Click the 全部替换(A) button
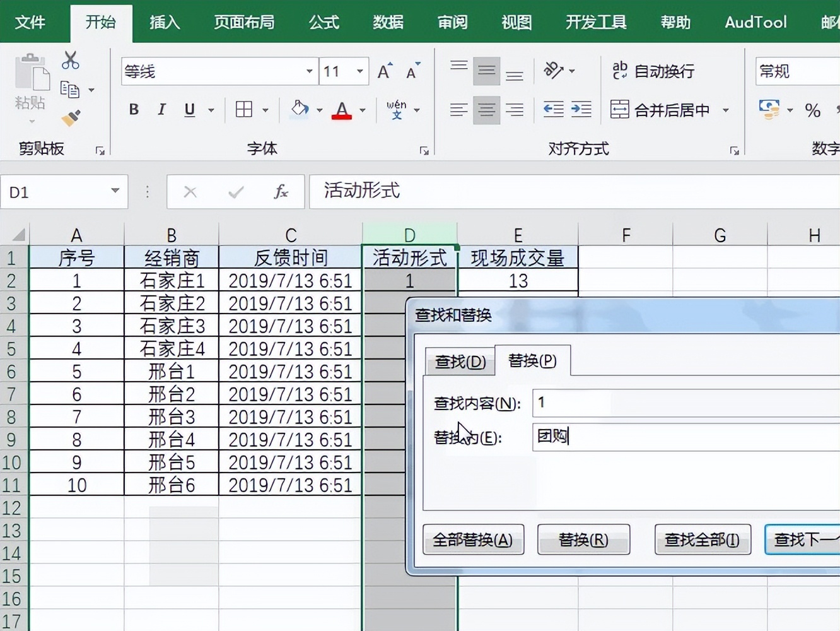Image resolution: width=840 pixels, height=631 pixels. point(473,540)
